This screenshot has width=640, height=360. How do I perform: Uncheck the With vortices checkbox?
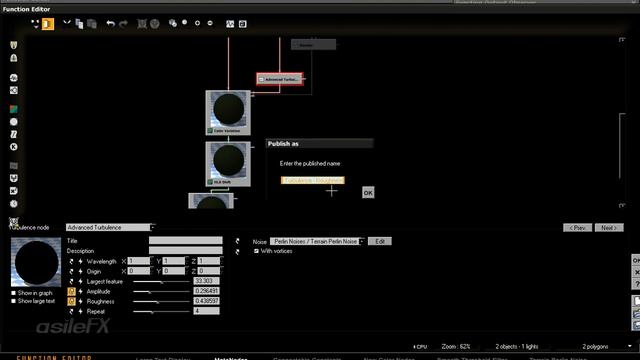coord(256,251)
